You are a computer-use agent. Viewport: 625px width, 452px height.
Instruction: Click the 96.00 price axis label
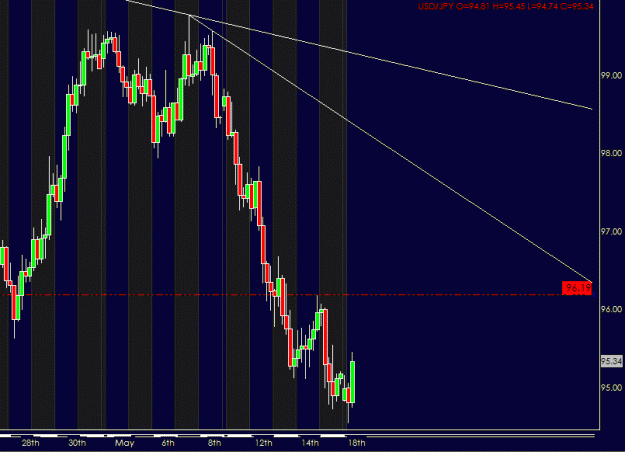(611, 309)
